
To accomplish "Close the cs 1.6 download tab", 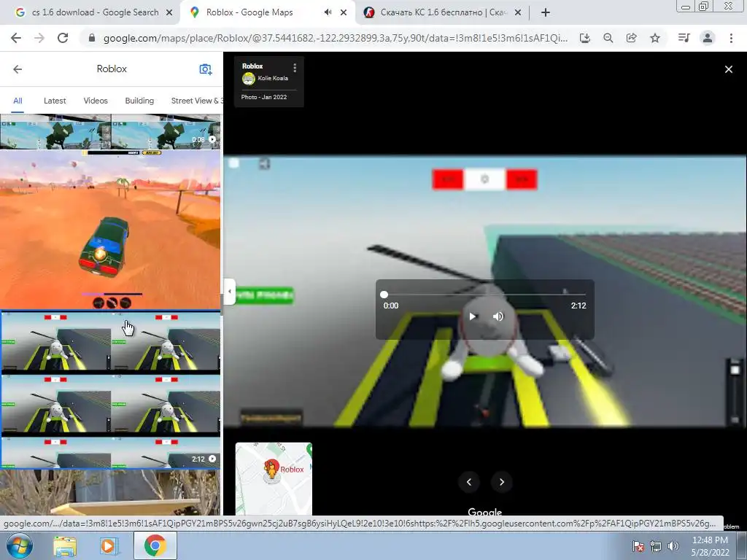I will click(x=169, y=13).
